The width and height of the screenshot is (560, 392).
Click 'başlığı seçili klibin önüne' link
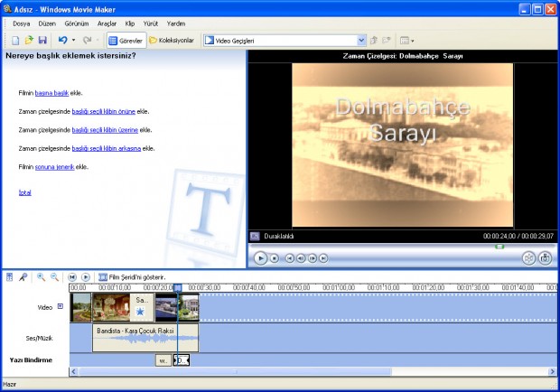pyautogui.click(x=104, y=112)
